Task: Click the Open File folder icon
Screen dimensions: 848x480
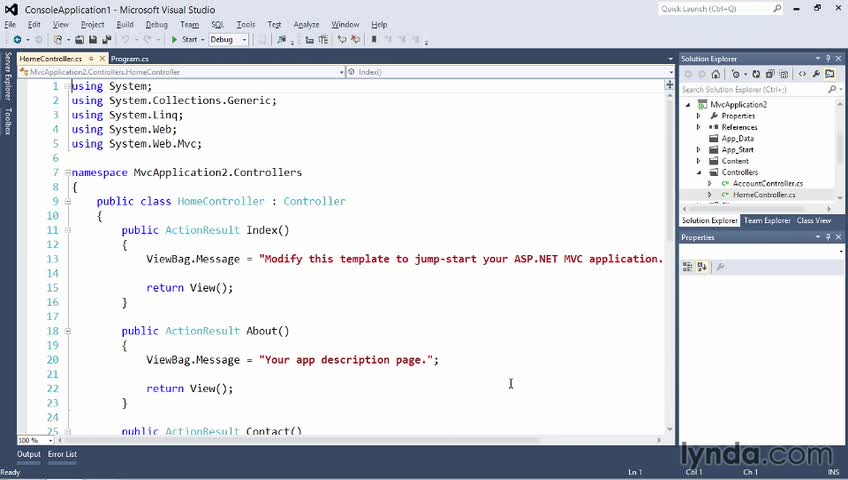Action: (80, 39)
